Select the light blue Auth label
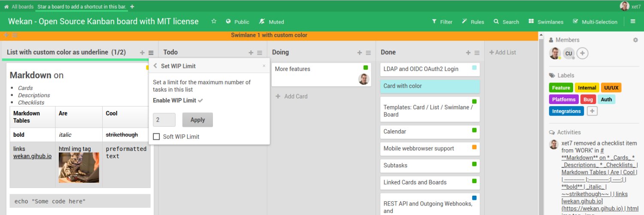 click(x=607, y=99)
